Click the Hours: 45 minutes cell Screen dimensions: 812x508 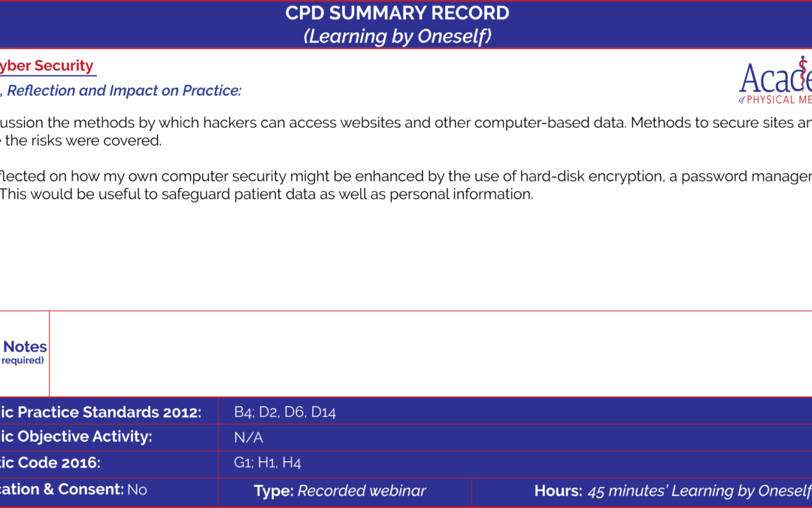click(642, 491)
